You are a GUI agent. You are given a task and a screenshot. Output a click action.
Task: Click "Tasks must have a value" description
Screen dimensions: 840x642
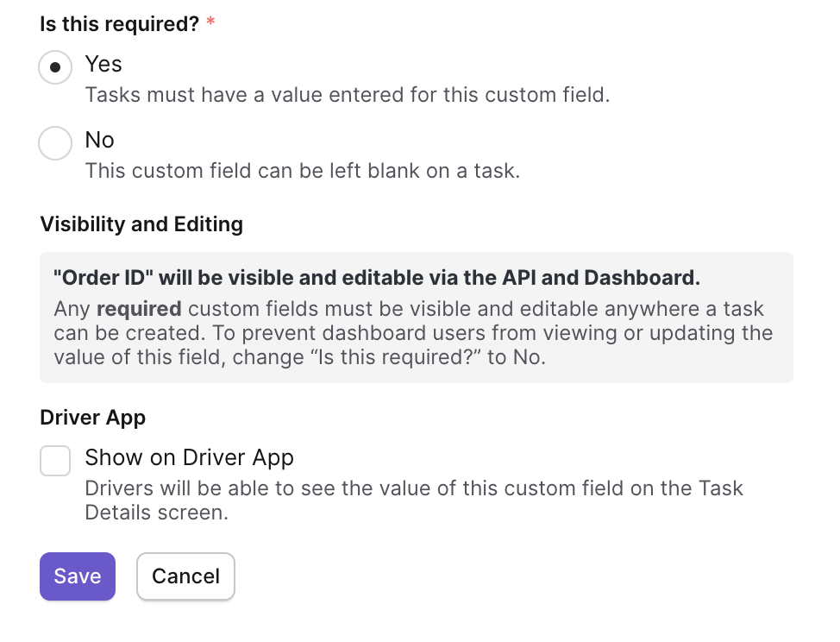[x=348, y=95]
